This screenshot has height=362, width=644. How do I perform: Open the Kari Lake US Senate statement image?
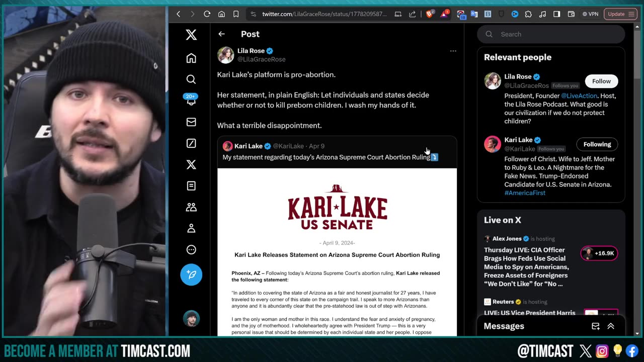tap(337, 252)
